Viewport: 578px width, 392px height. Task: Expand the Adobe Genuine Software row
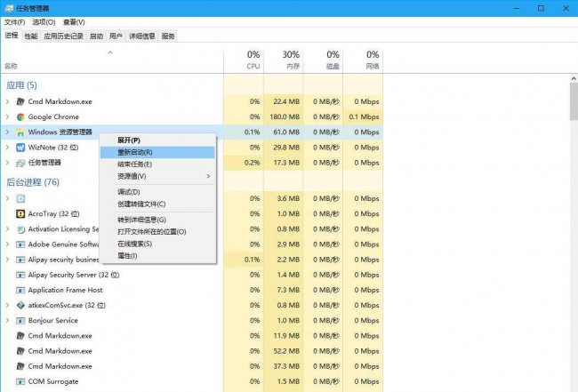pos(7,244)
